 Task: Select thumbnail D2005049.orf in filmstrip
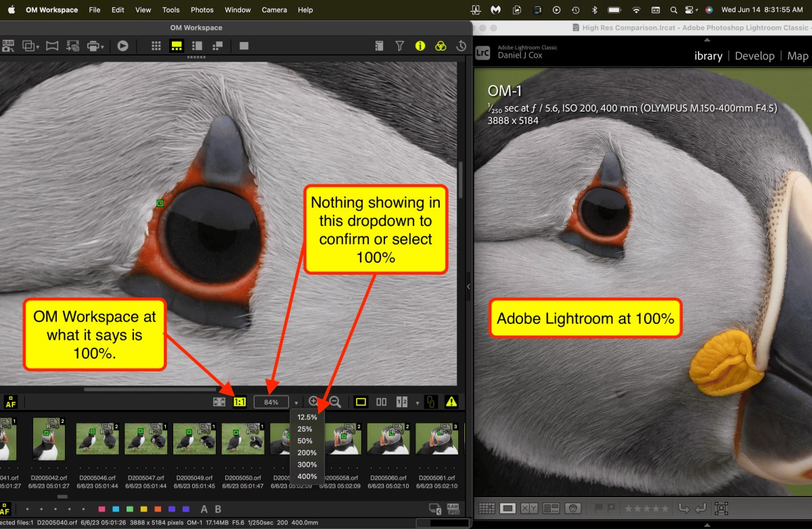[195, 439]
